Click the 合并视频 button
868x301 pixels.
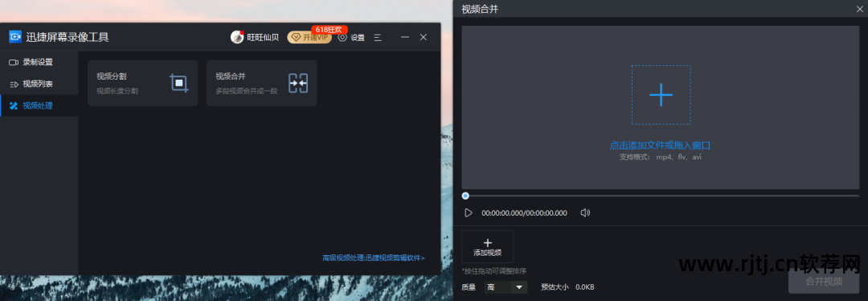[824, 281]
